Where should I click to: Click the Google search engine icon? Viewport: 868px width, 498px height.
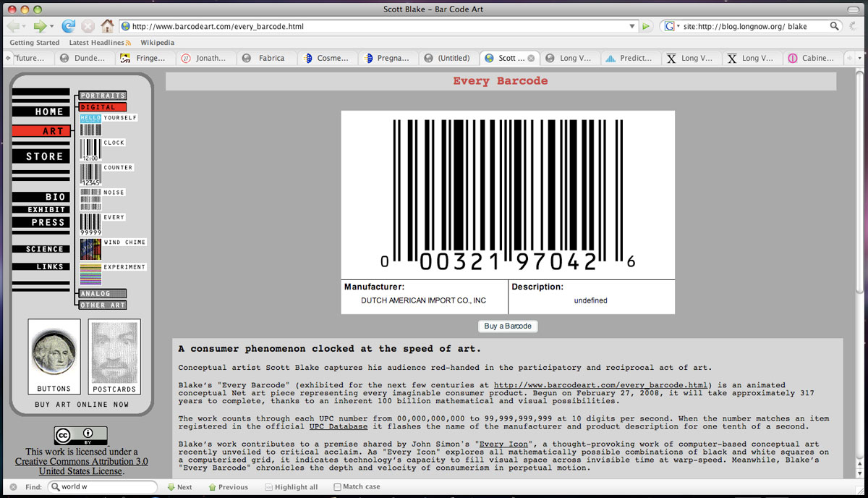(x=669, y=26)
